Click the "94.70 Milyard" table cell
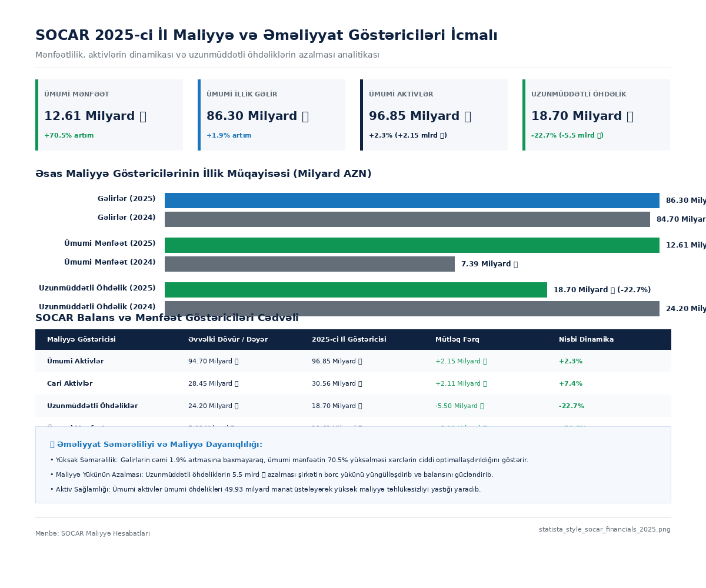 click(x=214, y=362)
